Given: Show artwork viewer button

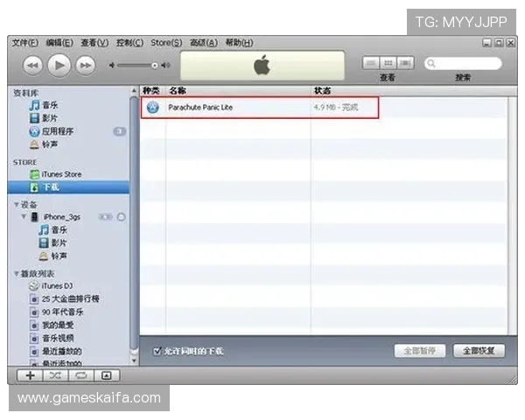Looking at the screenshot, I should tap(107, 375).
